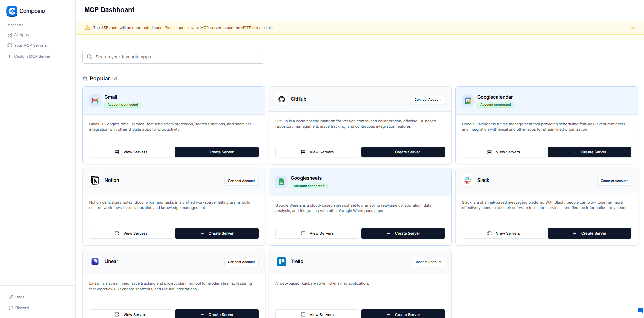Click the Googlesheets app icon
The width and height of the screenshot is (644, 318).
(281, 182)
